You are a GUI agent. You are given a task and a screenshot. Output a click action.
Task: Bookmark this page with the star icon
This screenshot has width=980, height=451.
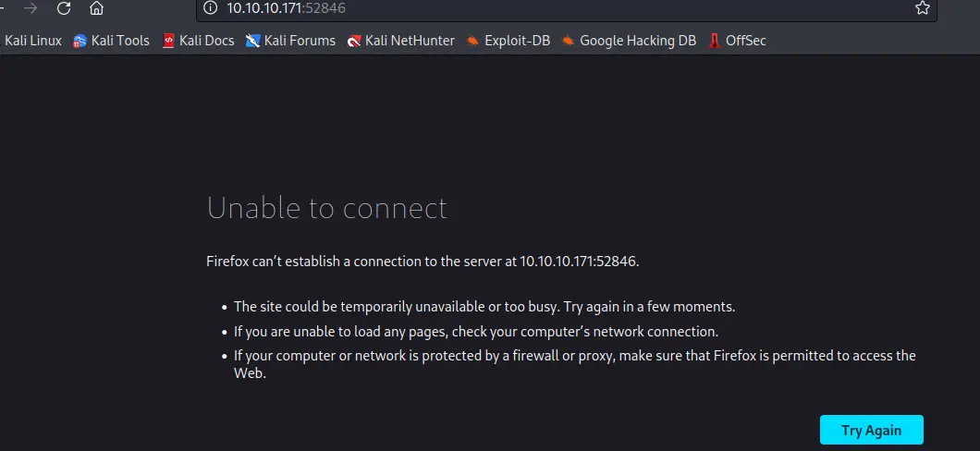923,8
